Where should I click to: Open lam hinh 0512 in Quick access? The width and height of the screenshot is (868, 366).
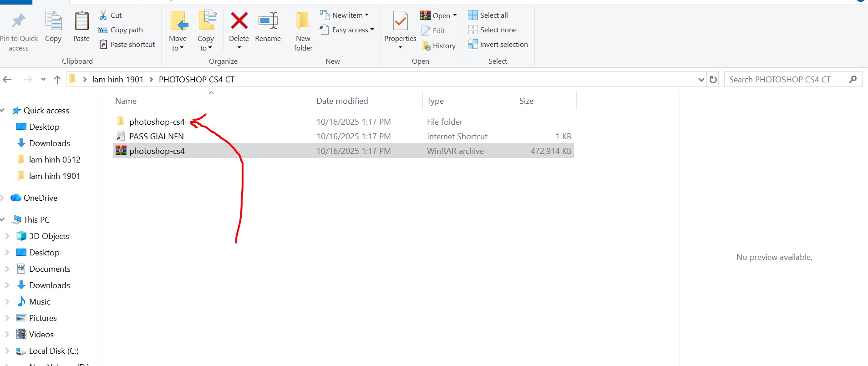pos(55,160)
